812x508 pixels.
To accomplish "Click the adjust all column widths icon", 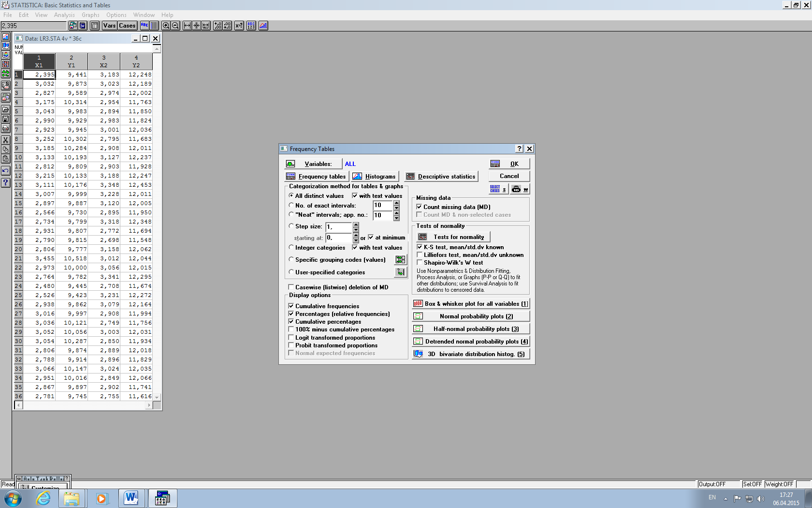I will click(x=206, y=26).
